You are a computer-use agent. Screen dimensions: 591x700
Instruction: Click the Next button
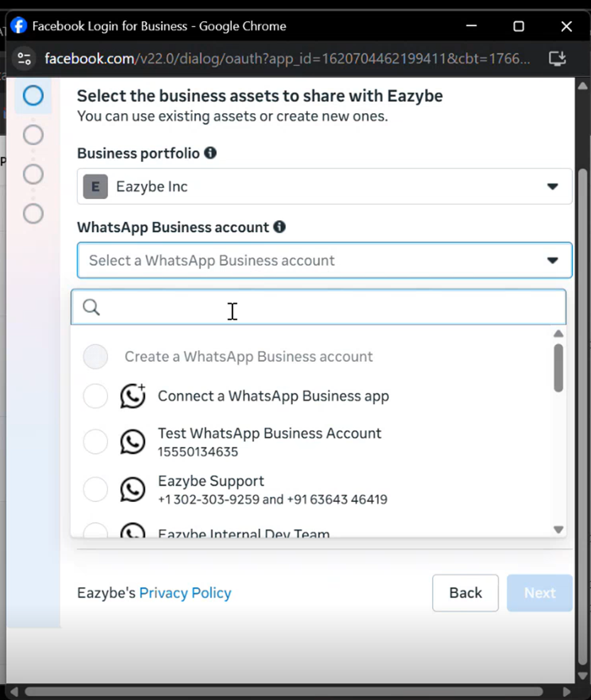(x=539, y=593)
